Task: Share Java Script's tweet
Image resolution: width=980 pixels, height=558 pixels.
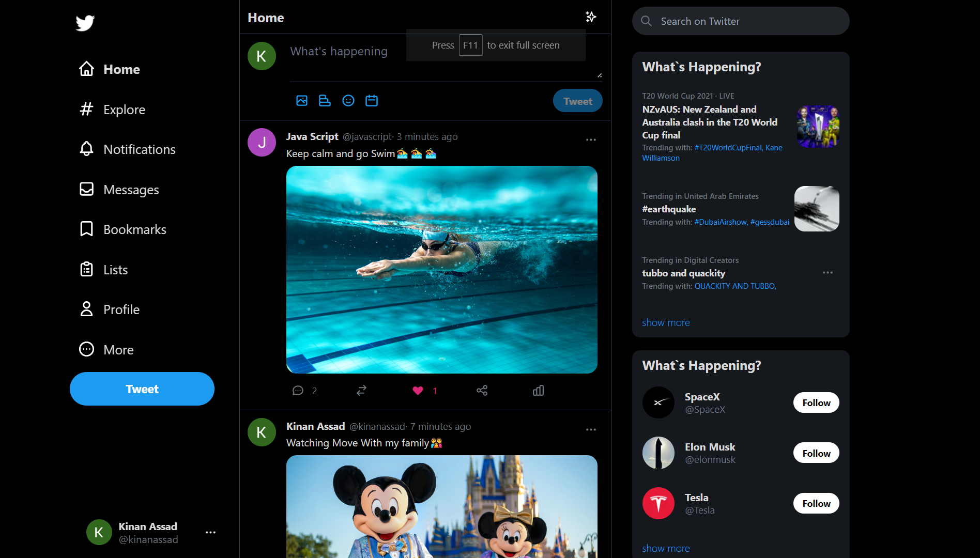Action: pos(482,391)
